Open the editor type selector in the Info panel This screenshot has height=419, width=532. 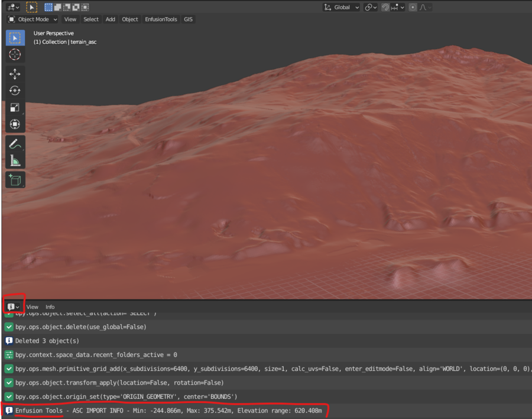tap(12, 306)
